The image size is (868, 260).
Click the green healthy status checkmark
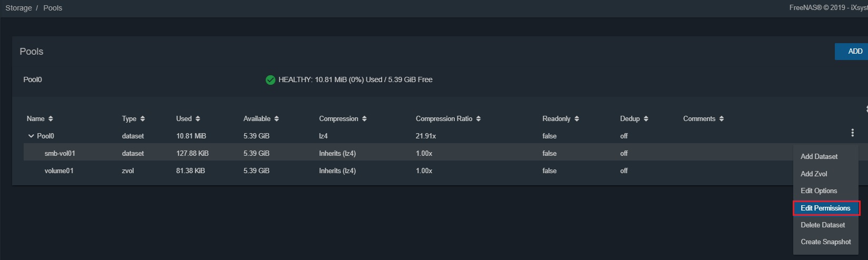(x=271, y=80)
